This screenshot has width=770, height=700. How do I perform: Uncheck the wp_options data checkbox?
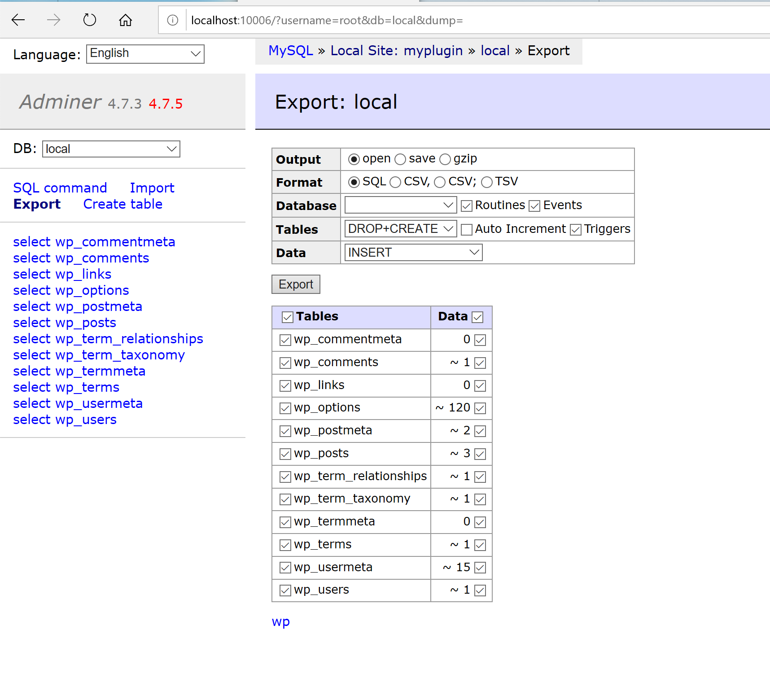(x=480, y=408)
